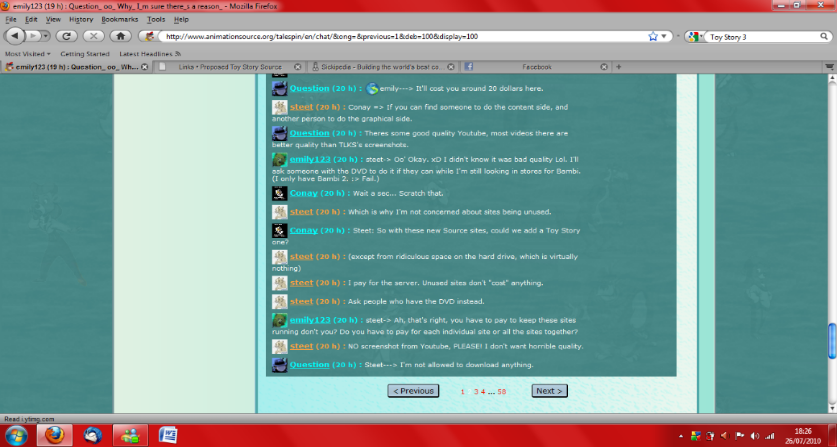Go to chat page 1
This screenshot has width=837, height=447.
[x=462, y=391]
